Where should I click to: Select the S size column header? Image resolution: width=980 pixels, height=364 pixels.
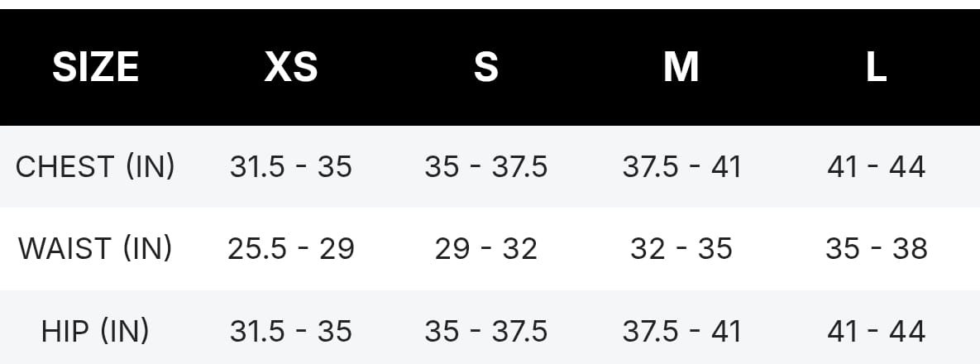(486, 67)
